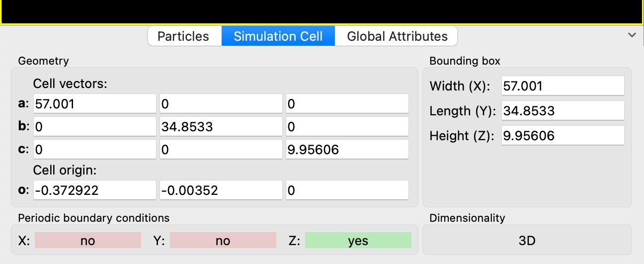Viewport: 644px width, 264px height.
Task: Disable Z periodic boundary condition
Action: 358,241
